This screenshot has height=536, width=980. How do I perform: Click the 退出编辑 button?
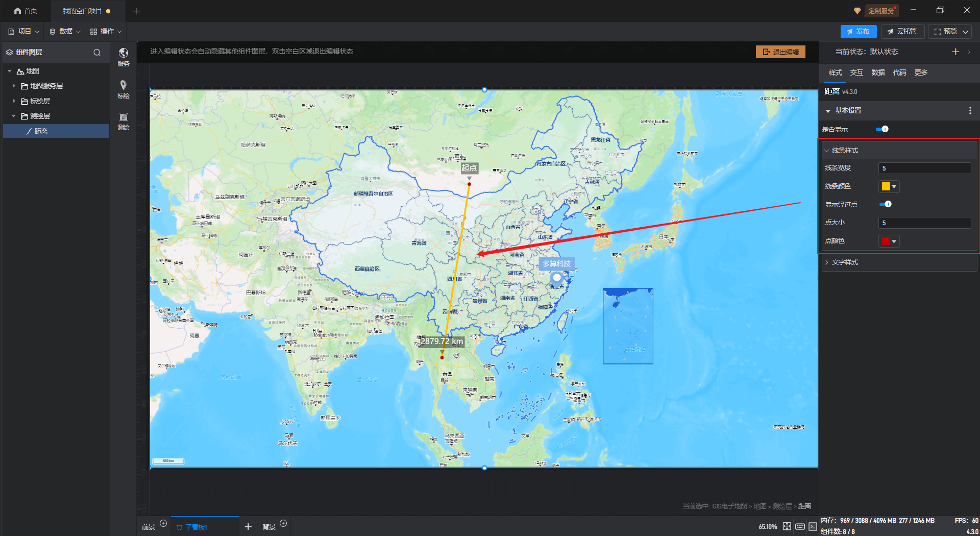(x=780, y=52)
